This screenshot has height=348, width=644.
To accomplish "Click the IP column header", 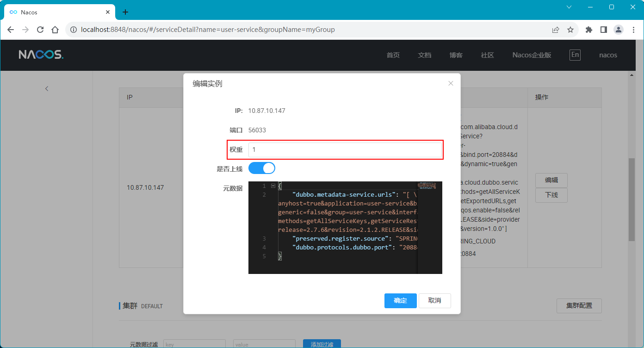I will coord(130,98).
